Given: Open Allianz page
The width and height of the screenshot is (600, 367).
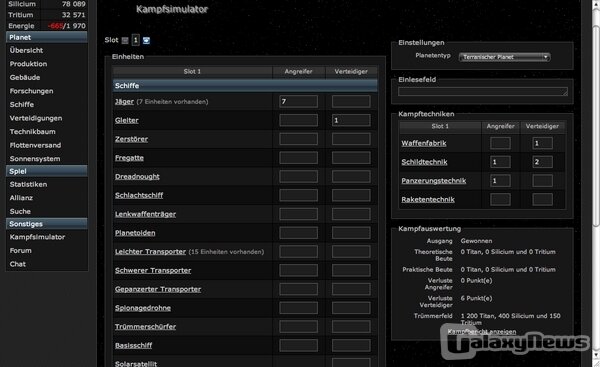Looking at the screenshot, I should click(x=21, y=198).
